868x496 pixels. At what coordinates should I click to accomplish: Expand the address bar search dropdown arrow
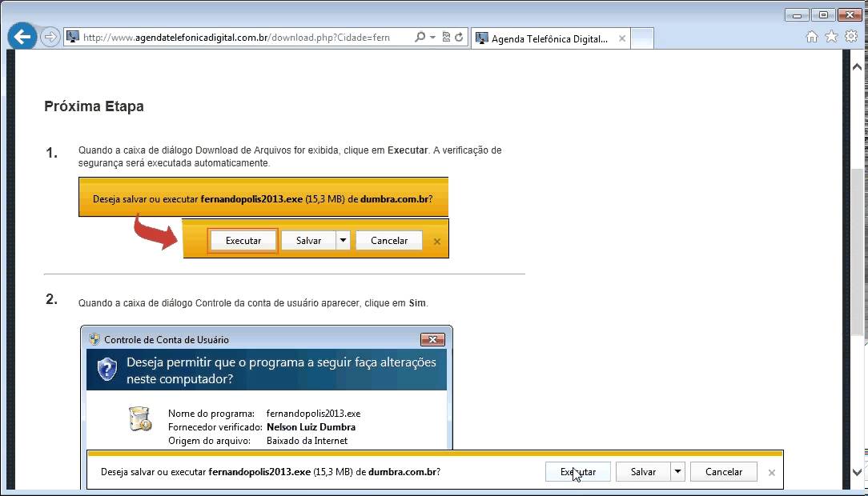pyautogui.click(x=433, y=38)
